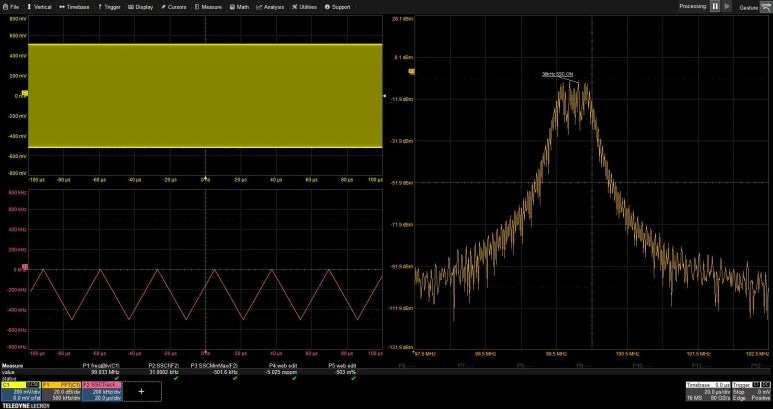The image size is (773, 409).
Task: Click the green status checkmark under P4
Action: [x=294, y=378]
